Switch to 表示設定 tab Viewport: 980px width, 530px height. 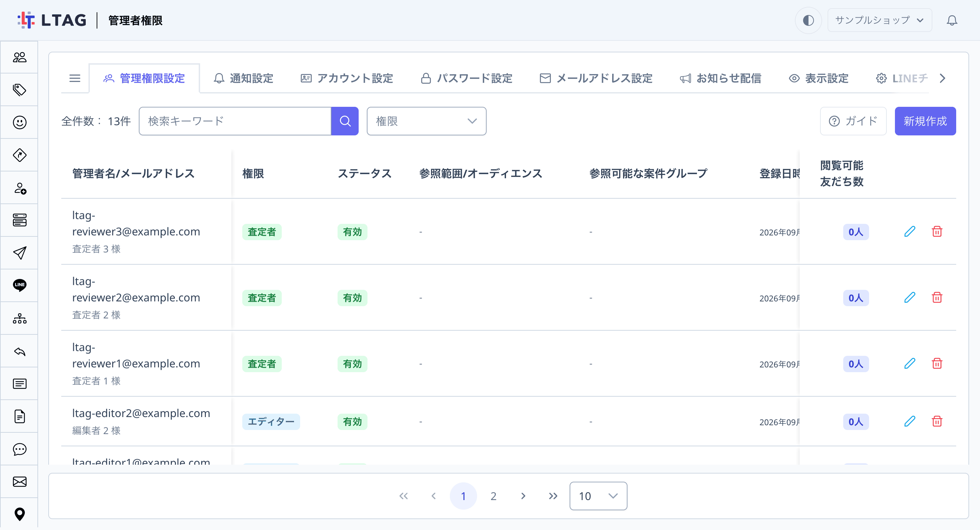pyautogui.click(x=818, y=78)
